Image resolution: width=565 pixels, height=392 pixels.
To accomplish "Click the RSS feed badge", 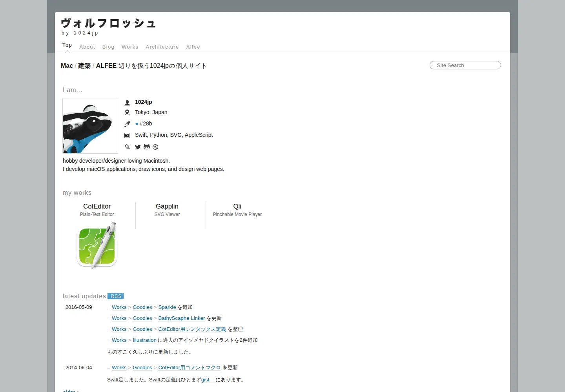I will pyautogui.click(x=116, y=296).
